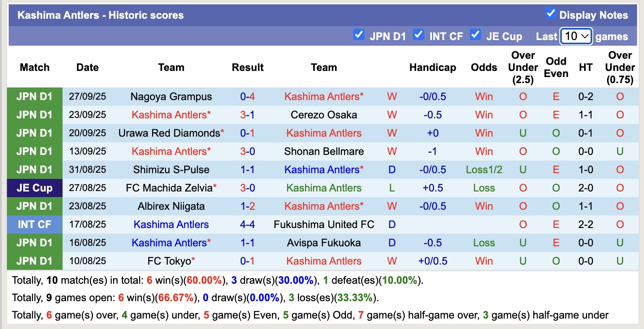Click the Odd Even column header

[556, 67]
